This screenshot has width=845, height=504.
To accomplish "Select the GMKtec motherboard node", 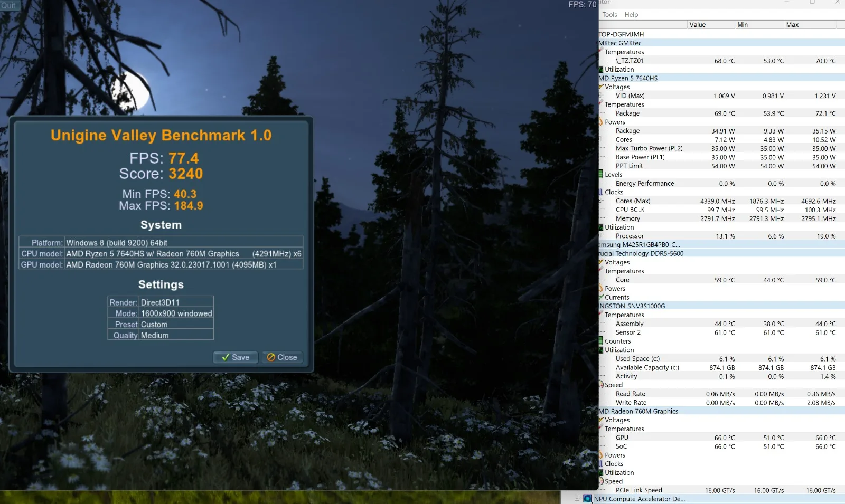I will click(x=721, y=43).
